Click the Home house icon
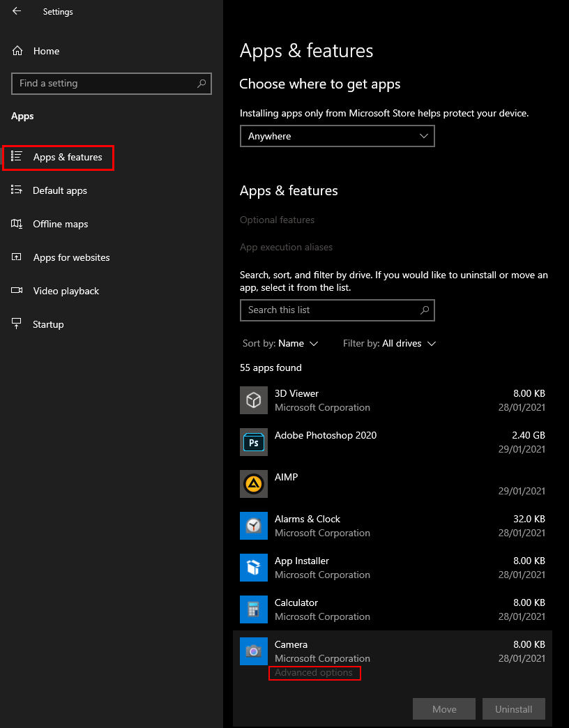569x728 pixels. pyautogui.click(x=17, y=51)
